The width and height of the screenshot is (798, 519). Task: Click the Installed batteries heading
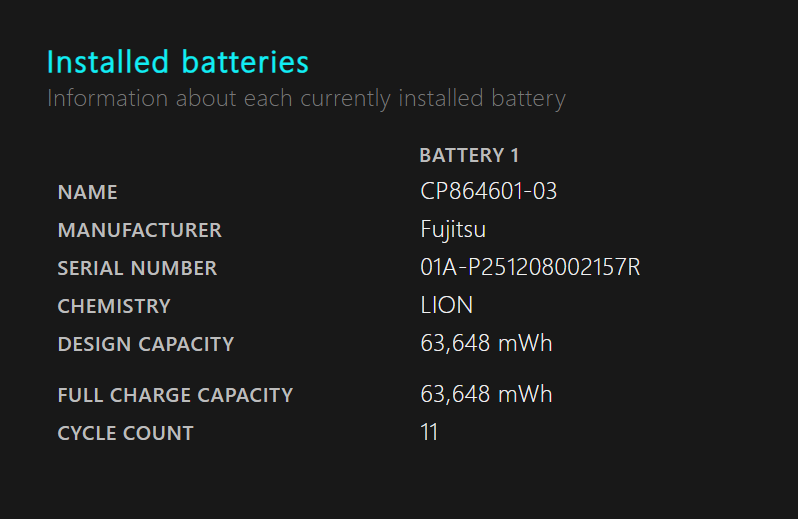point(178,62)
